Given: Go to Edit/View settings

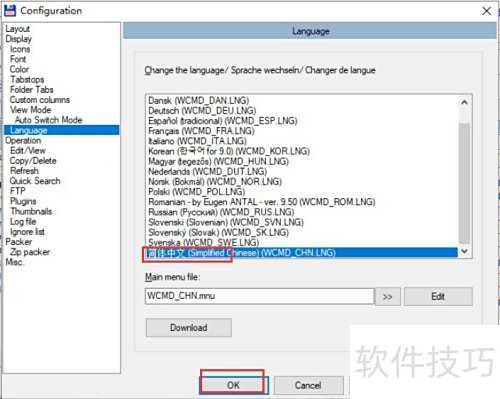Looking at the screenshot, I should pos(28,150).
